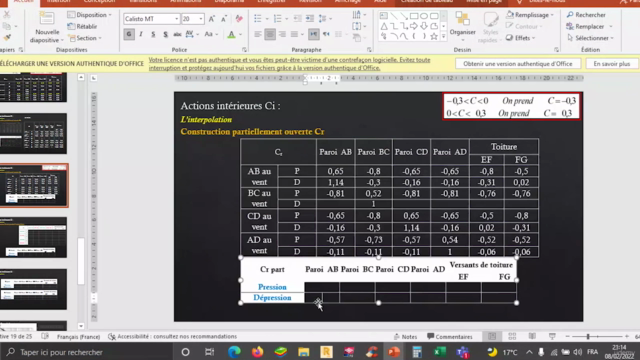This screenshot has height=360, width=640.
Task: Open the Calisto MT font name dropdown
Action: (x=176, y=19)
